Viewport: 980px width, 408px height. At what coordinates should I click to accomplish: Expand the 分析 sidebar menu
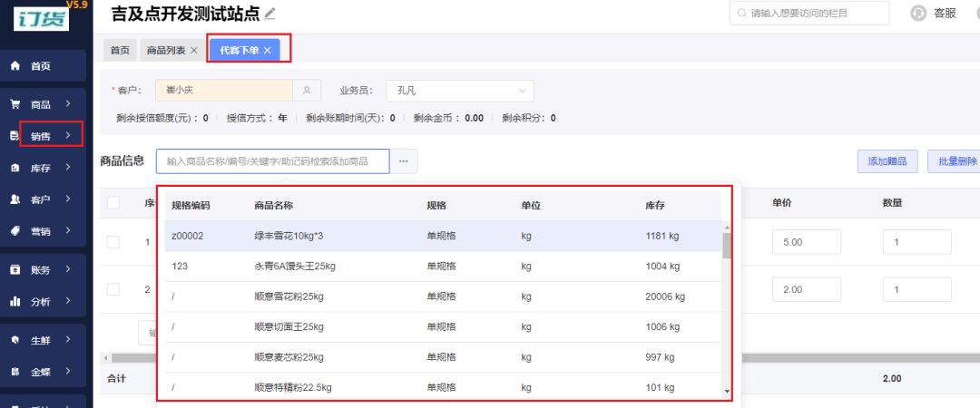[x=67, y=302]
